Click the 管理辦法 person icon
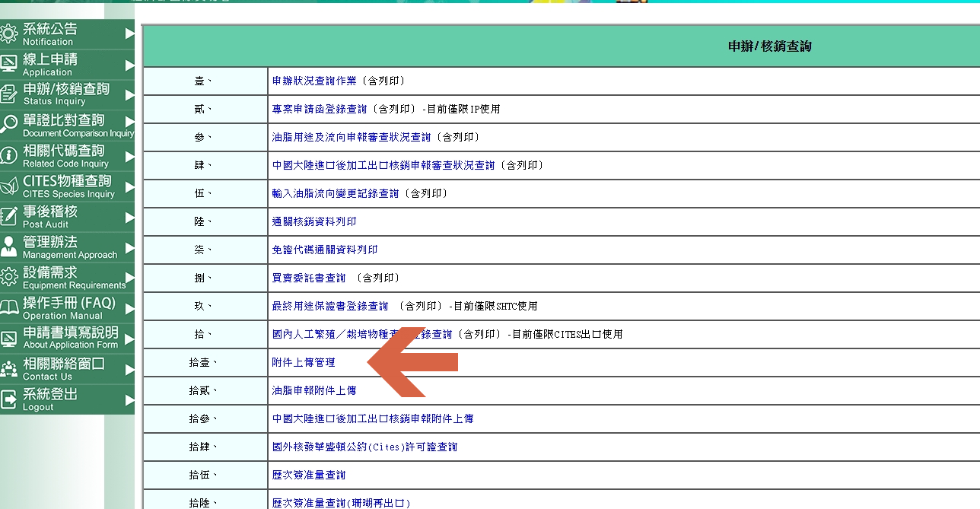Image resolution: width=980 pixels, height=509 pixels. [9, 247]
